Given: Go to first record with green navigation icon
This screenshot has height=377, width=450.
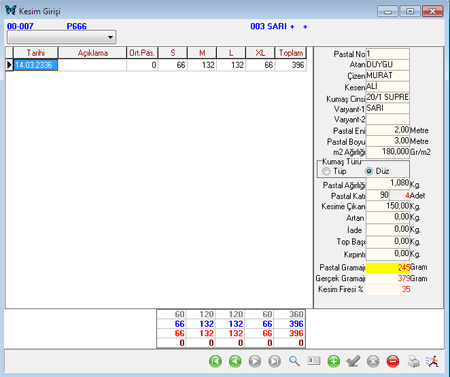Looking at the screenshot, I should 215,361.
